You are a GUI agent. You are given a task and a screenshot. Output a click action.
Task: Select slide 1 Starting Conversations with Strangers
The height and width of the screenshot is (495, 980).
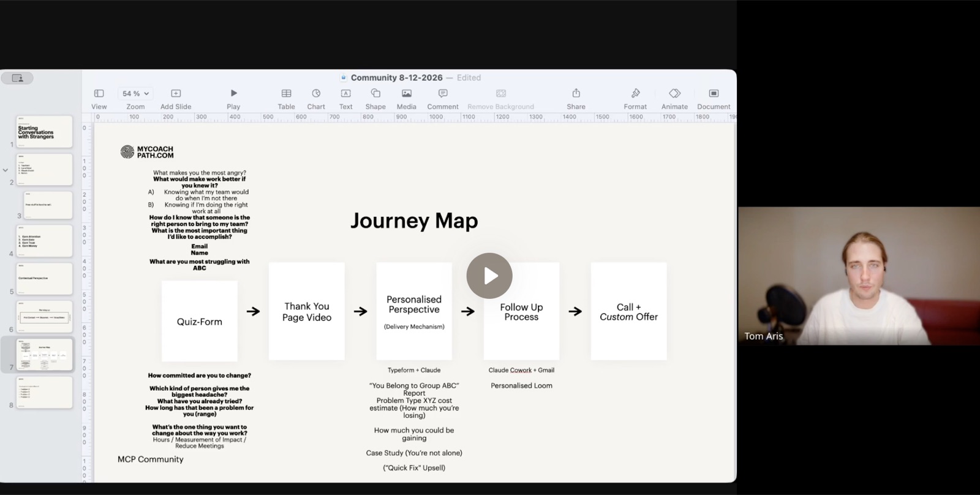tap(44, 132)
